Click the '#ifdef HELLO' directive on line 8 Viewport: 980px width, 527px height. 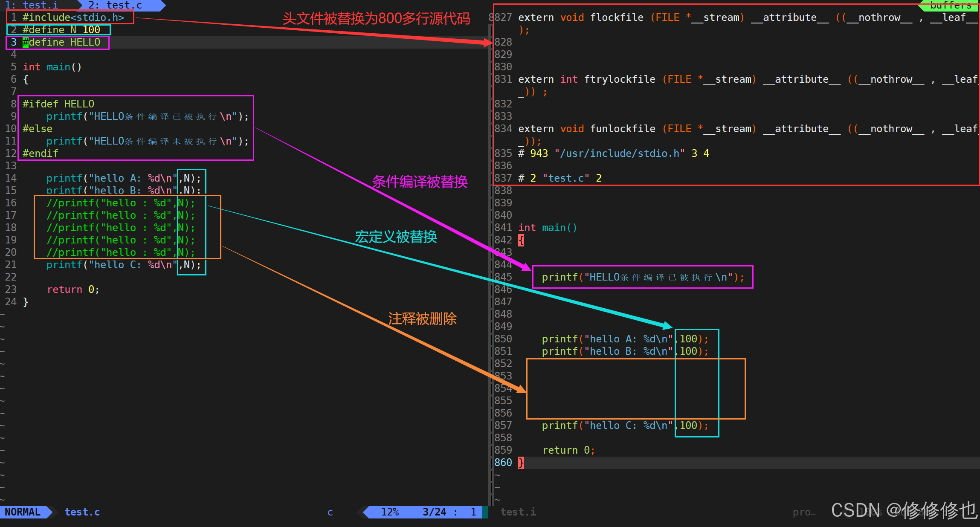click(58, 104)
